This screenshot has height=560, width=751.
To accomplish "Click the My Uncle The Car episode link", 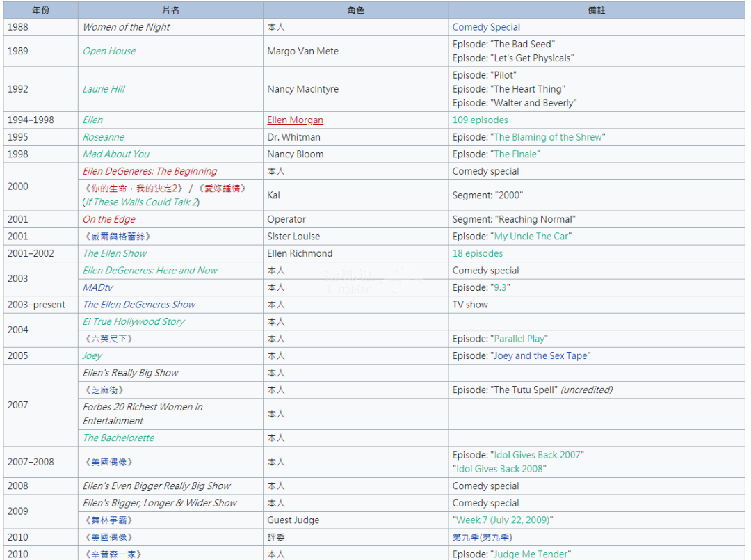I will [532, 237].
